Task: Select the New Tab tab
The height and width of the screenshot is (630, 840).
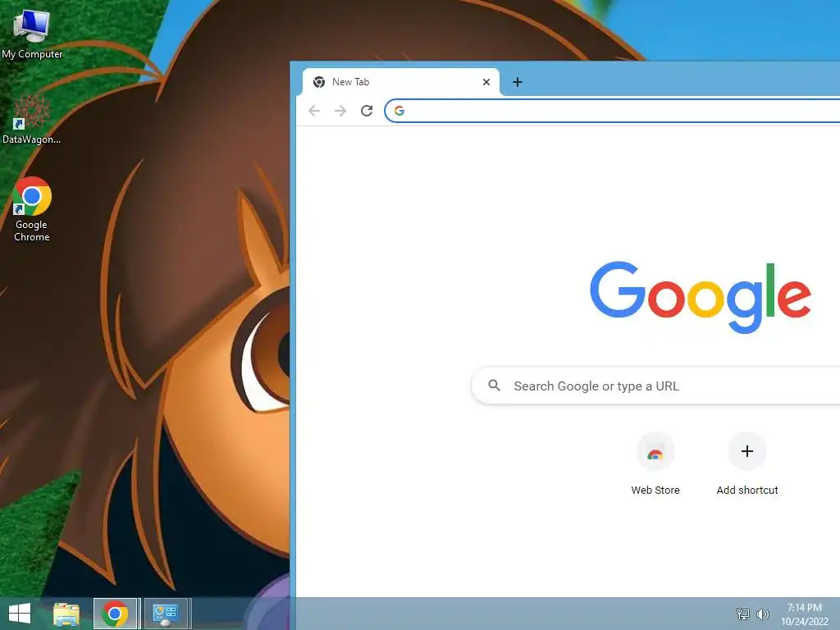Action: 400,82
